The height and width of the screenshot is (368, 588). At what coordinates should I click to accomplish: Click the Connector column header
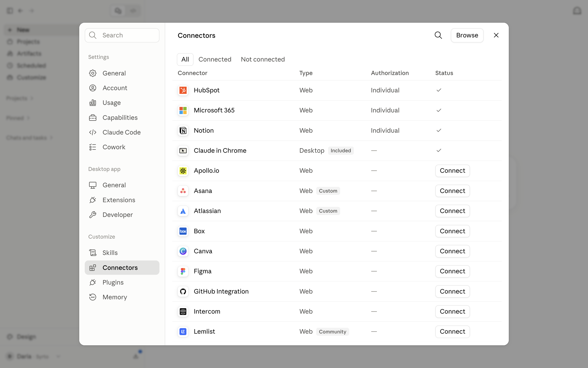193,73
